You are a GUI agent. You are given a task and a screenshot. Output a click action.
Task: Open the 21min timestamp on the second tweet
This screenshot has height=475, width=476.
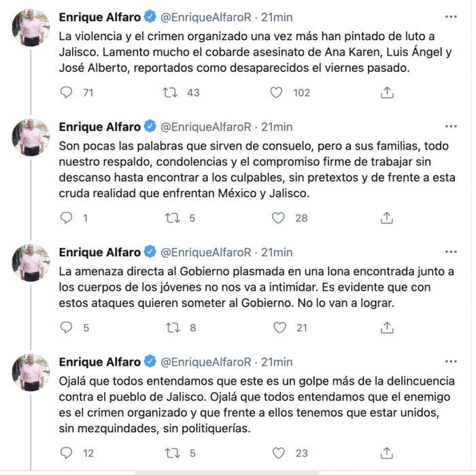pyautogui.click(x=277, y=127)
